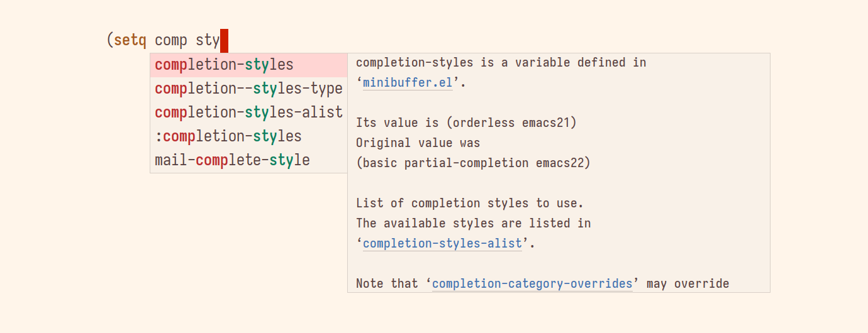
Task: Open the completion-category-overrides link
Action: [x=532, y=283]
